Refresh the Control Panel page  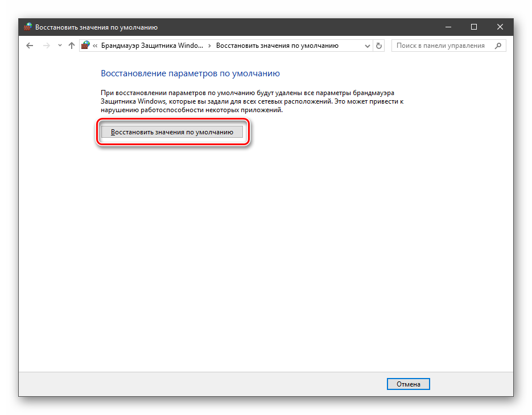pyautogui.click(x=378, y=46)
